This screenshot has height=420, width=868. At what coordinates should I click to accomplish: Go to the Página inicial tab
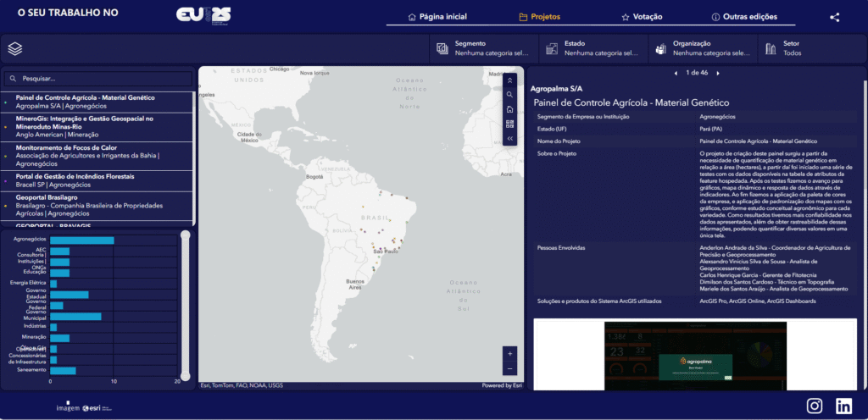(x=437, y=17)
